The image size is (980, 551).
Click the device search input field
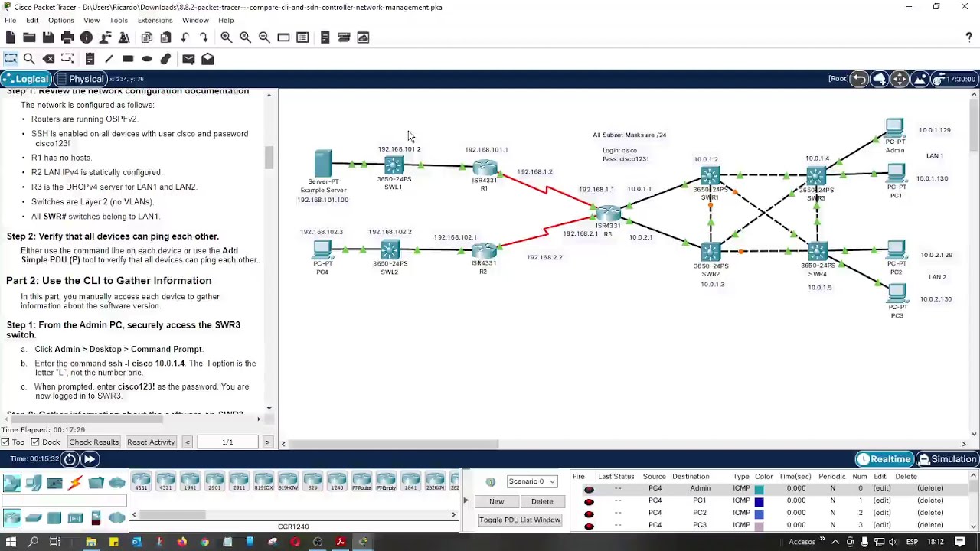coord(64,502)
